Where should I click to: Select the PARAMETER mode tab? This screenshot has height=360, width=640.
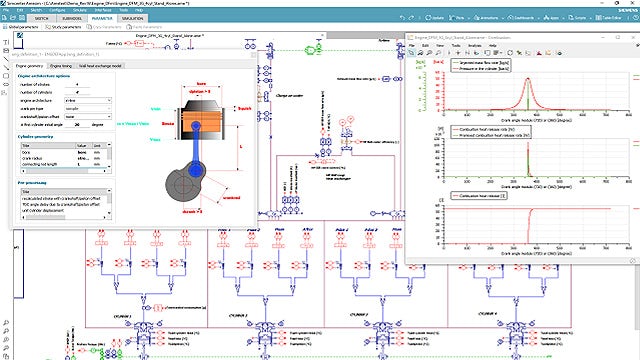coord(102,18)
